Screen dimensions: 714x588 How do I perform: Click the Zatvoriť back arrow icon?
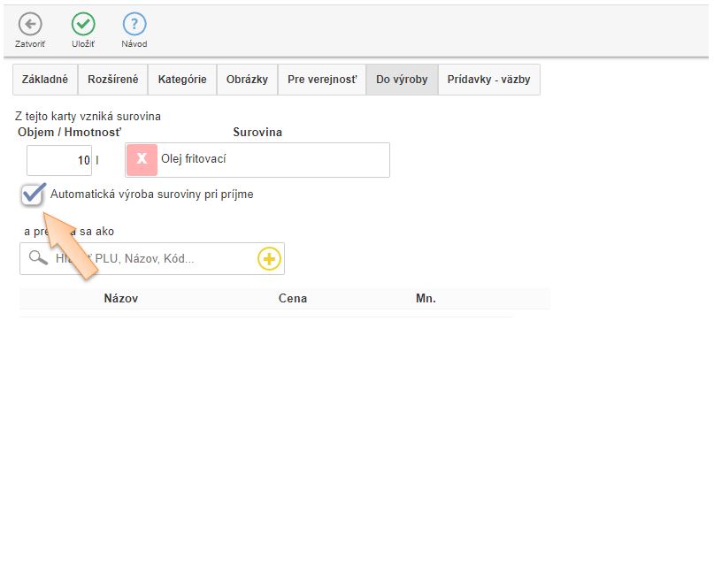30,25
